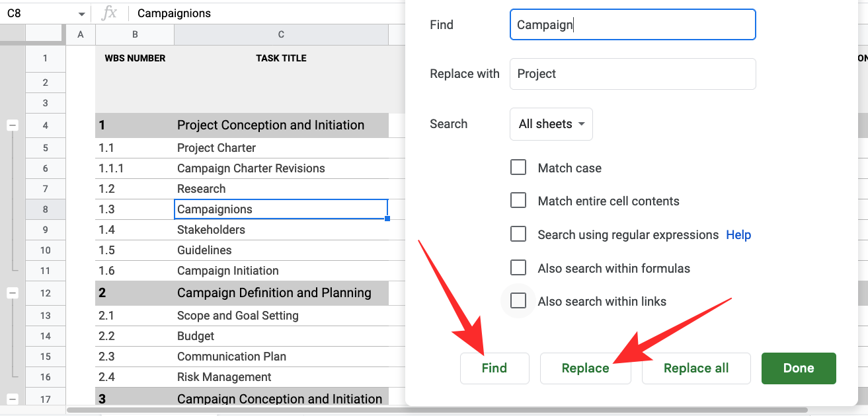Click the green Done button
This screenshot has height=416, width=868.
[799, 368]
